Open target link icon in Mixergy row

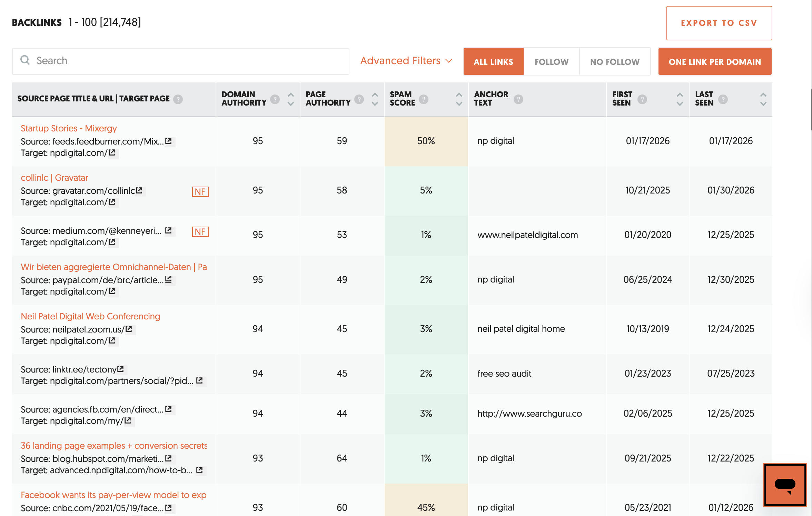(112, 152)
